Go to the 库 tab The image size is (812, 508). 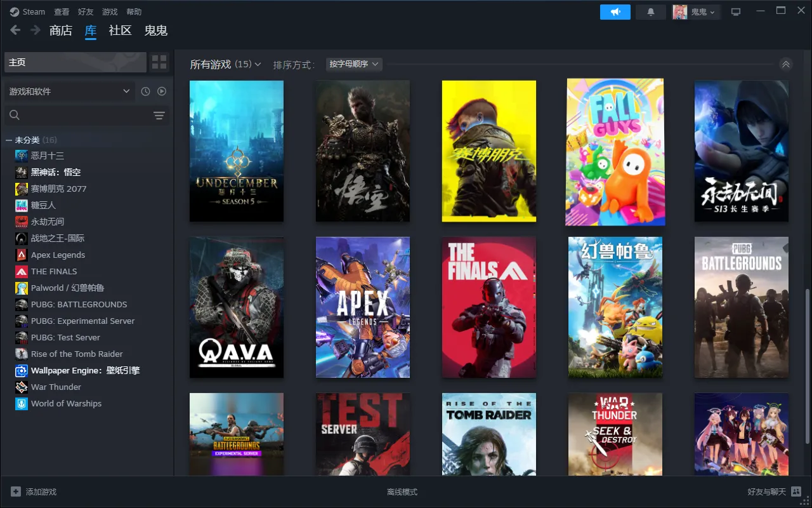coord(91,30)
